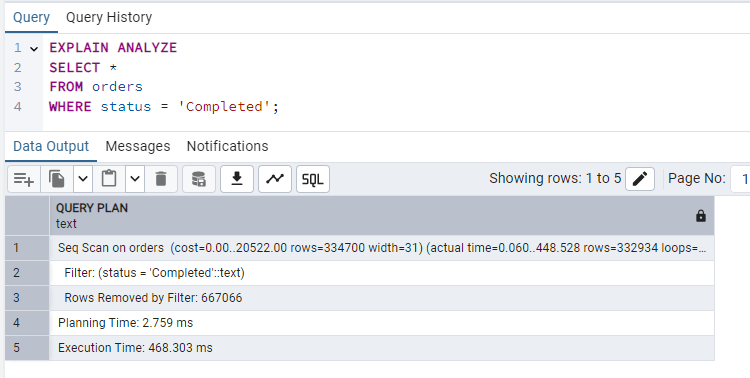Click the 'Rows Removed by Filter: 667066' cell
Viewport: 750px width, 378px height.
coord(382,298)
